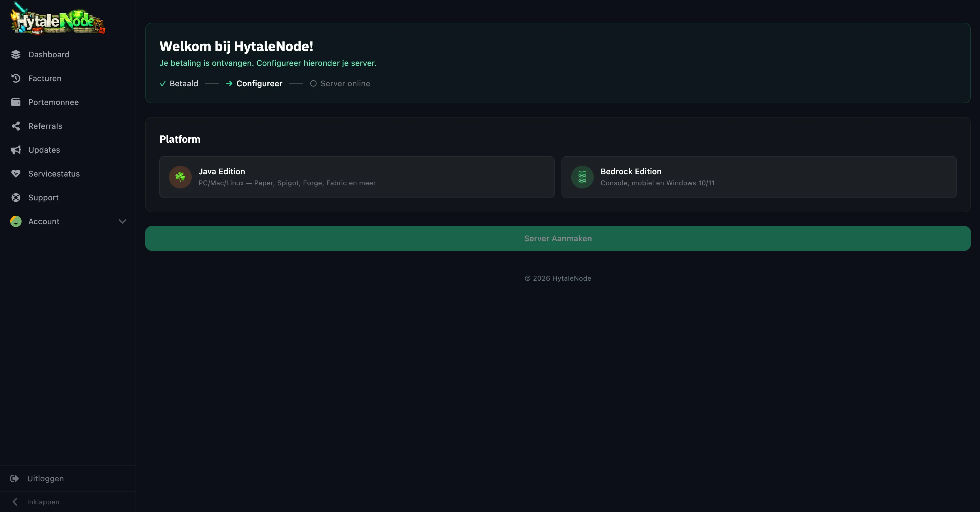
Task: Click the Account avatar icon
Action: [x=16, y=221]
